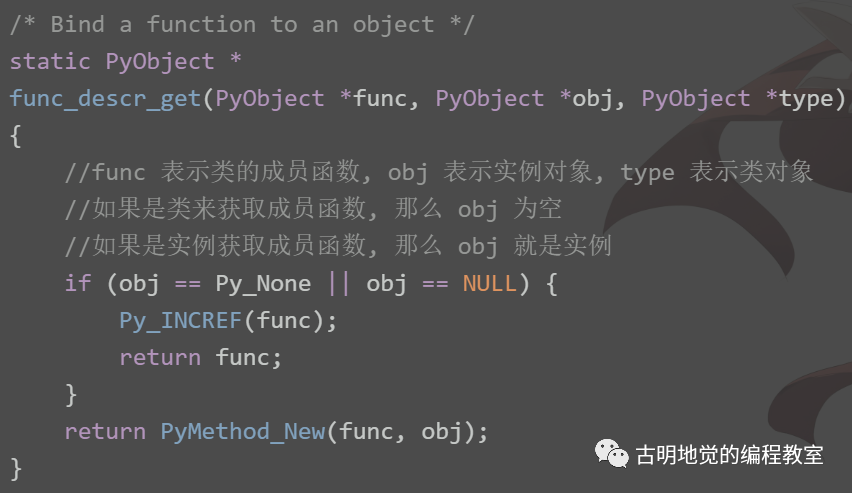Click the comment "Bind a function to an object"
Image resolution: width=852 pixels, height=493 pixels.
click(x=242, y=24)
